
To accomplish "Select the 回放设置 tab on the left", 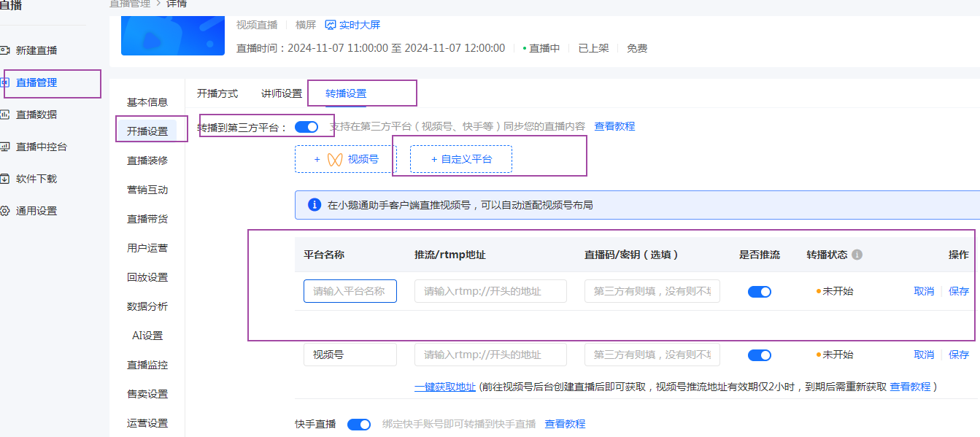I will pyautogui.click(x=149, y=276).
